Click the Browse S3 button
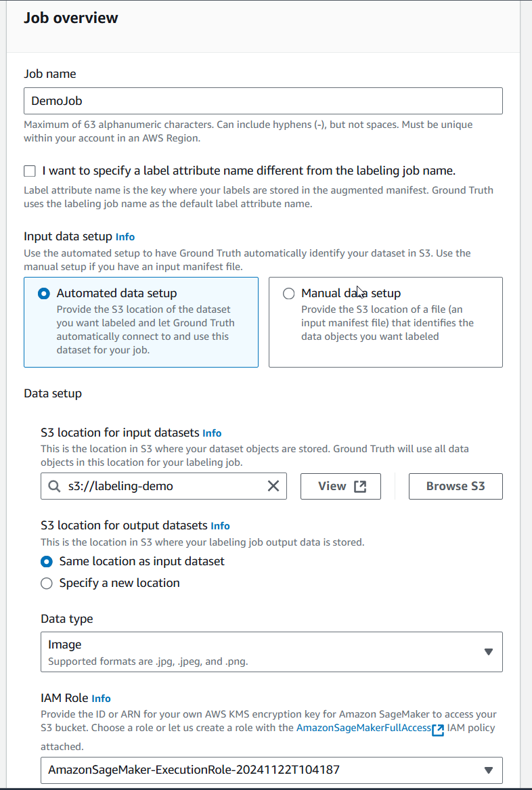This screenshot has width=532, height=790. coord(456,486)
